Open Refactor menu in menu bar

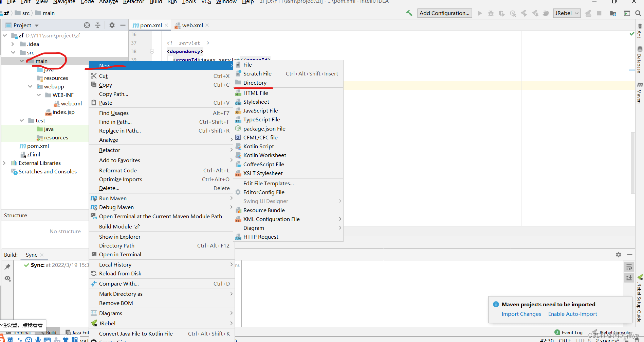pyautogui.click(x=133, y=2)
